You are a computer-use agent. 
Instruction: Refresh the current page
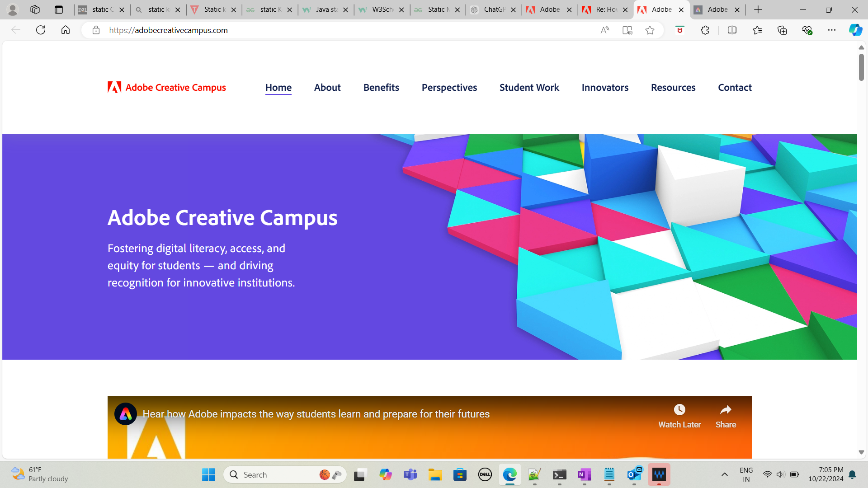[x=40, y=30]
